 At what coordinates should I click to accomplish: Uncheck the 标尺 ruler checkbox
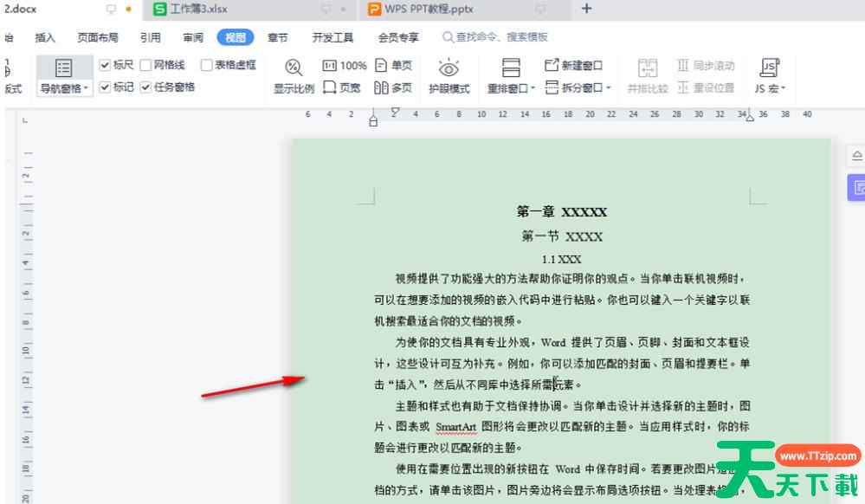point(106,65)
